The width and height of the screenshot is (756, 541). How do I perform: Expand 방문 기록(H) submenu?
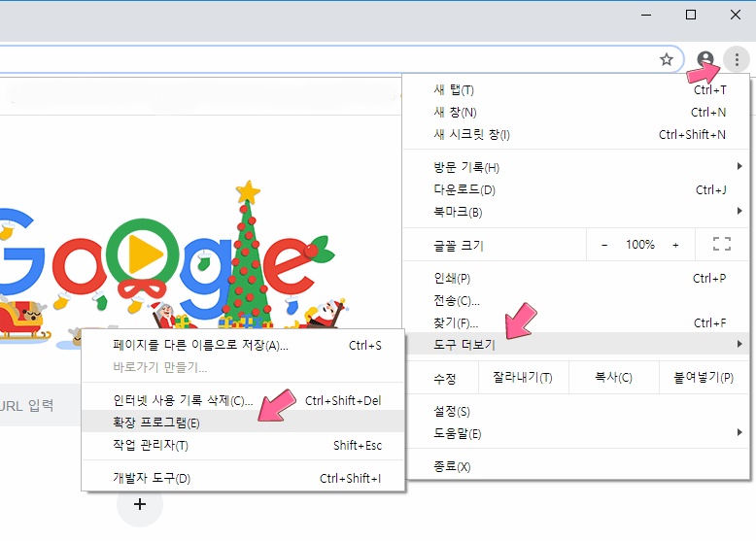[576, 167]
